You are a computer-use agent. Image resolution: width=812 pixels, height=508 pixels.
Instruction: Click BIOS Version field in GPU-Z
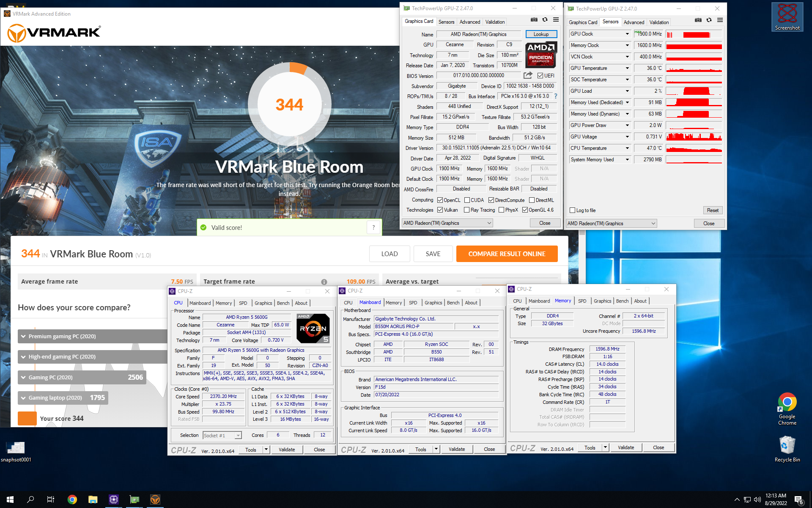click(x=478, y=76)
